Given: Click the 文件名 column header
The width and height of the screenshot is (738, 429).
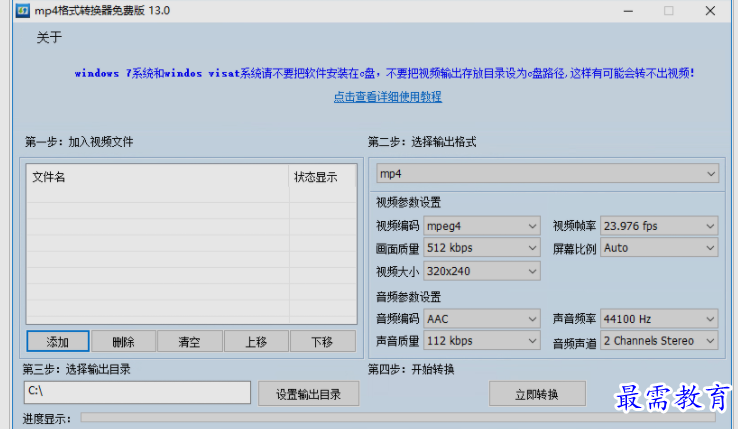Looking at the screenshot, I should click(158, 177).
